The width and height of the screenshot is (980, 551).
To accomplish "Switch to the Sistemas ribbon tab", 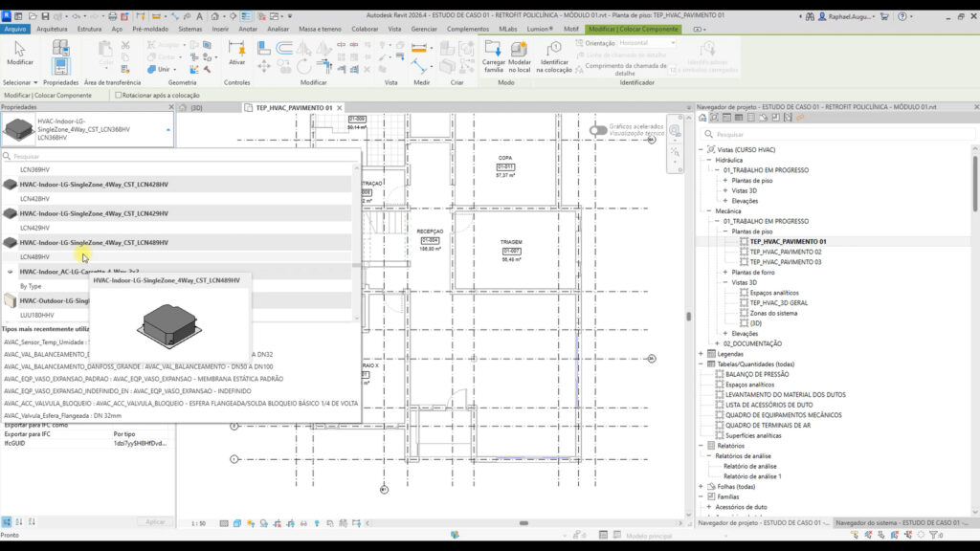I will click(190, 29).
